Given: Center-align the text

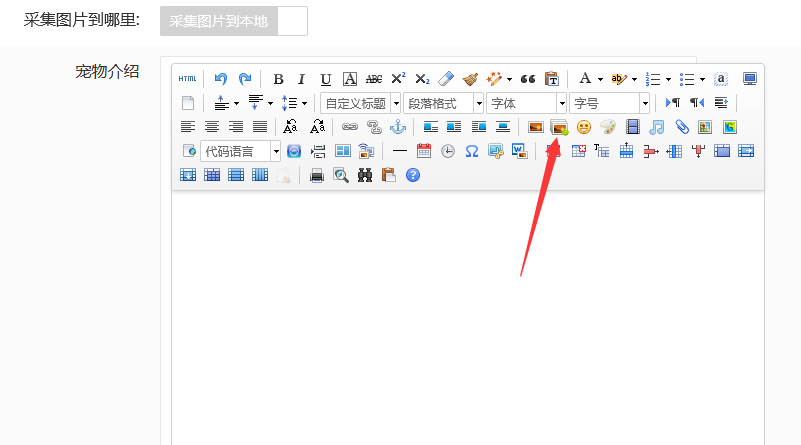Looking at the screenshot, I should [x=212, y=127].
